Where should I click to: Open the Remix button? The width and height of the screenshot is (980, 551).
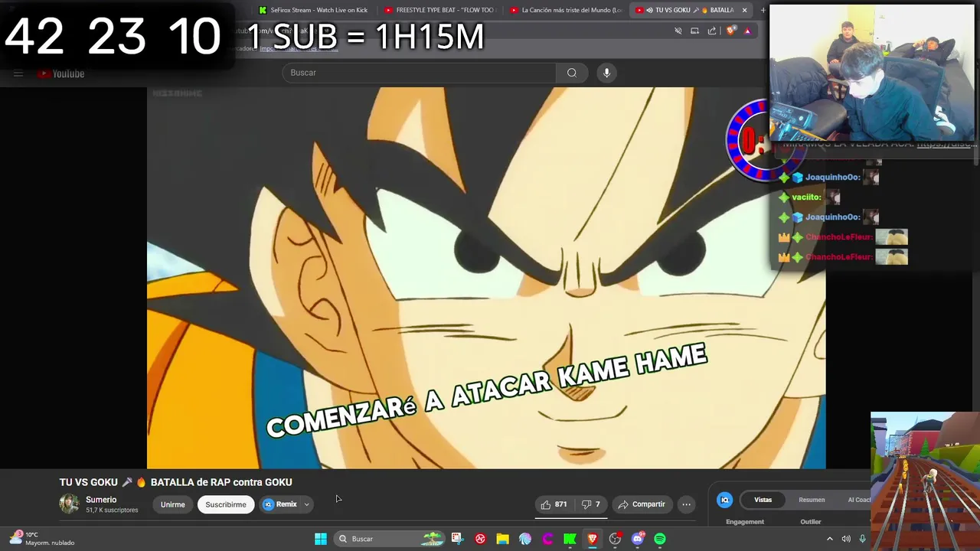point(279,504)
